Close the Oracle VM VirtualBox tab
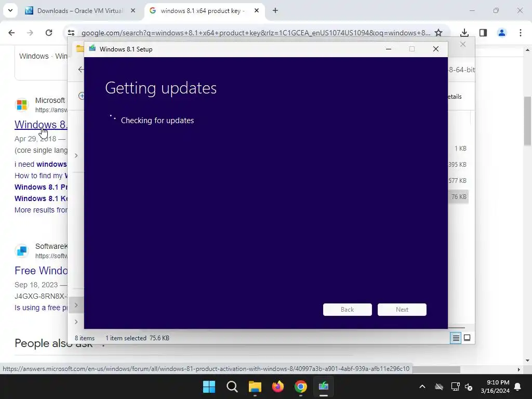Viewport: 532px width, 399px height. 133,10
